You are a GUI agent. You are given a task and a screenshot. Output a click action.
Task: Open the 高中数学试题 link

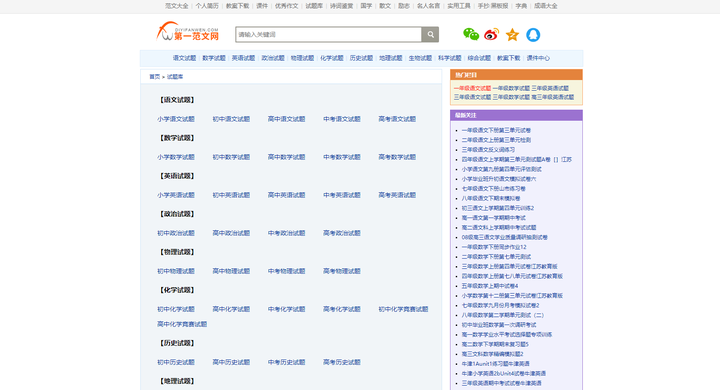click(287, 157)
